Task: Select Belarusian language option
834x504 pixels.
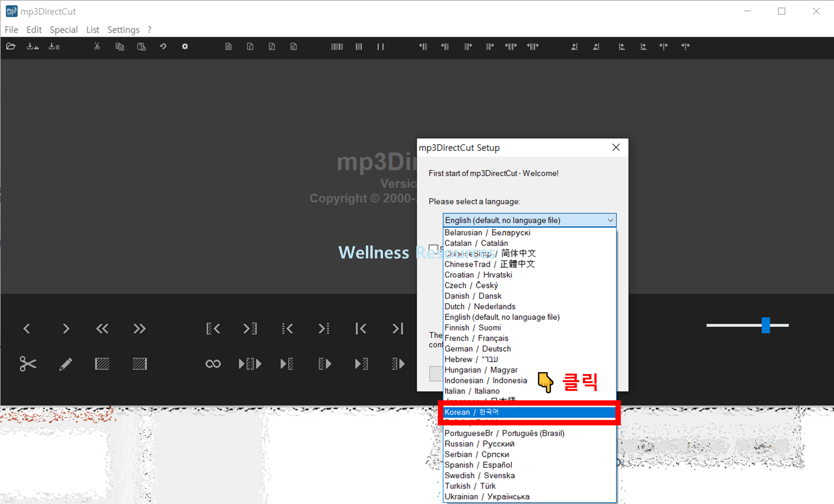Action: click(529, 233)
